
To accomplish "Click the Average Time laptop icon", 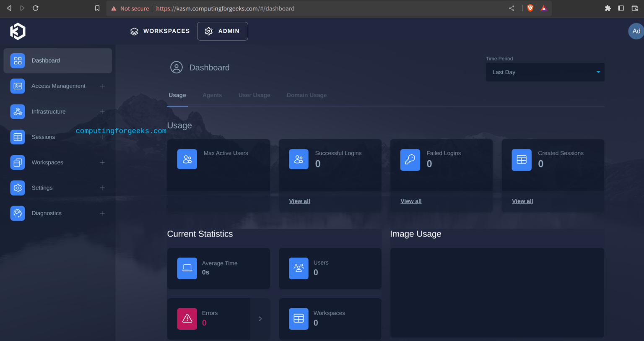I will [x=187, y=268].
